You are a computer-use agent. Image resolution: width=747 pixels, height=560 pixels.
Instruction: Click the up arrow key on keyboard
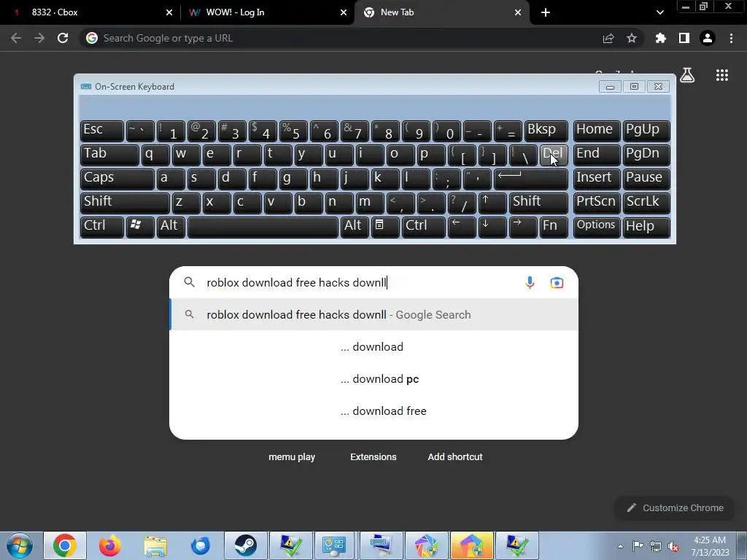click(492, 203)
